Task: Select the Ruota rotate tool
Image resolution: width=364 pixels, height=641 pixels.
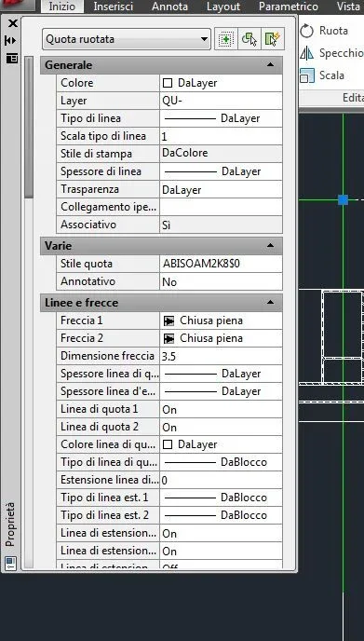Action: [x=324, y=31]
